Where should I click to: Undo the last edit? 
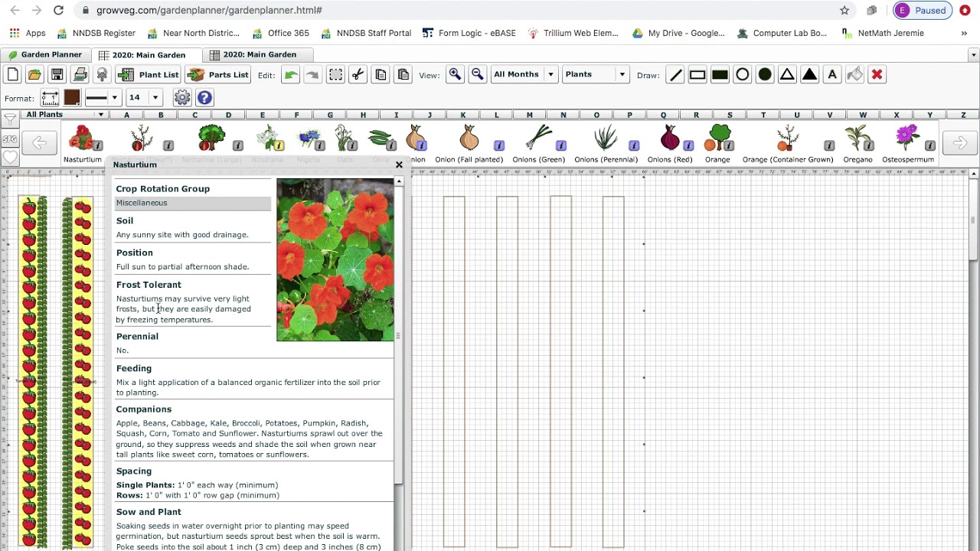point(290,74)
